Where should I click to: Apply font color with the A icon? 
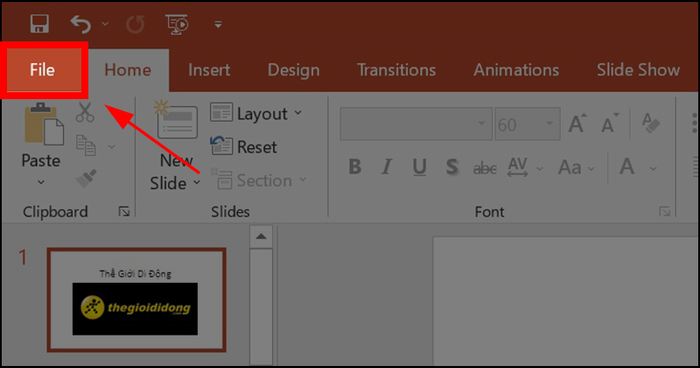(x=627, y=167)
